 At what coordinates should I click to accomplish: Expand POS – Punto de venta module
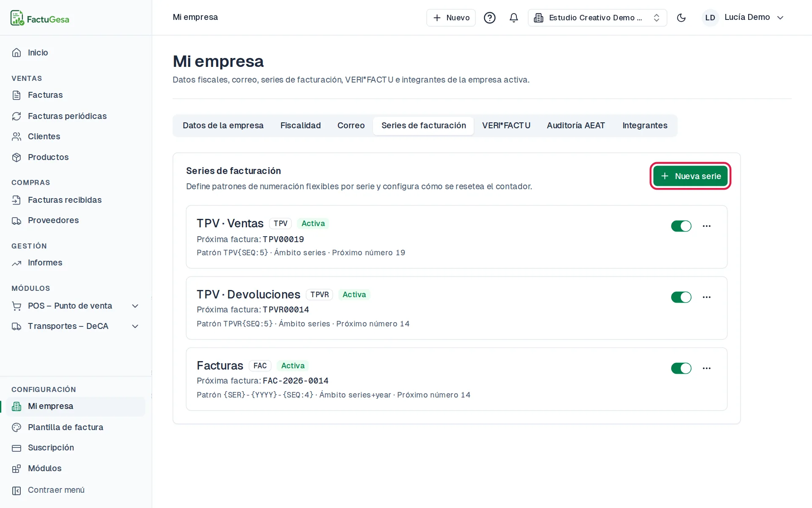click(76, 306)
